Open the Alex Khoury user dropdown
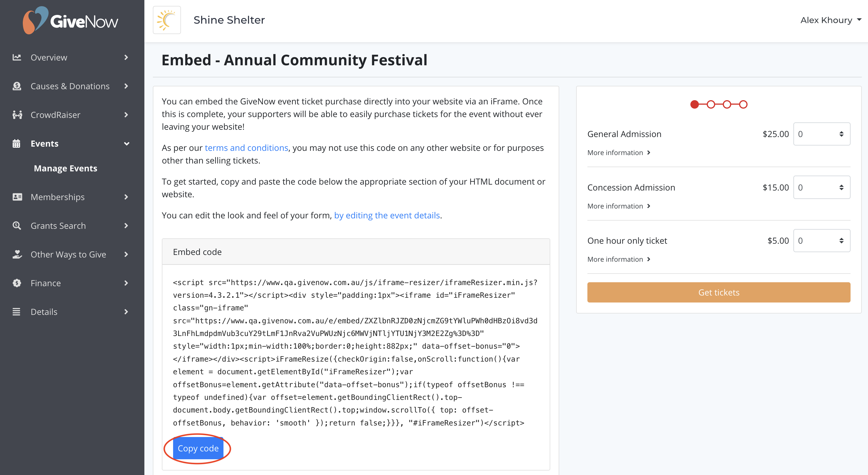The width and height of the screenshot is (868, 475). point(831,20)
